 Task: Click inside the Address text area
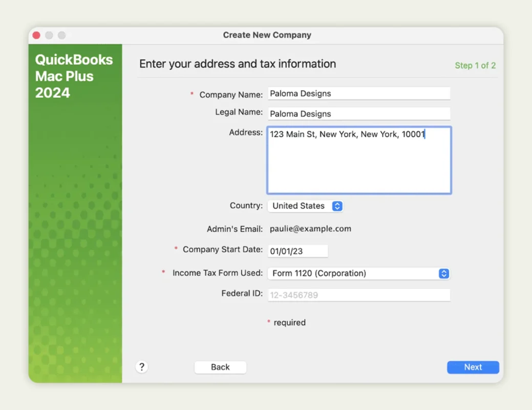click(x=358, y=159)
